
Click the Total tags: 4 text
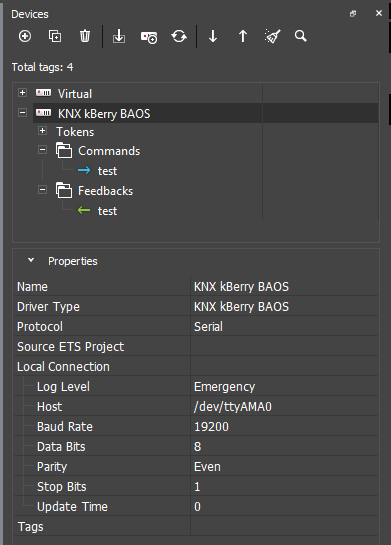click(x=42, y=67)
